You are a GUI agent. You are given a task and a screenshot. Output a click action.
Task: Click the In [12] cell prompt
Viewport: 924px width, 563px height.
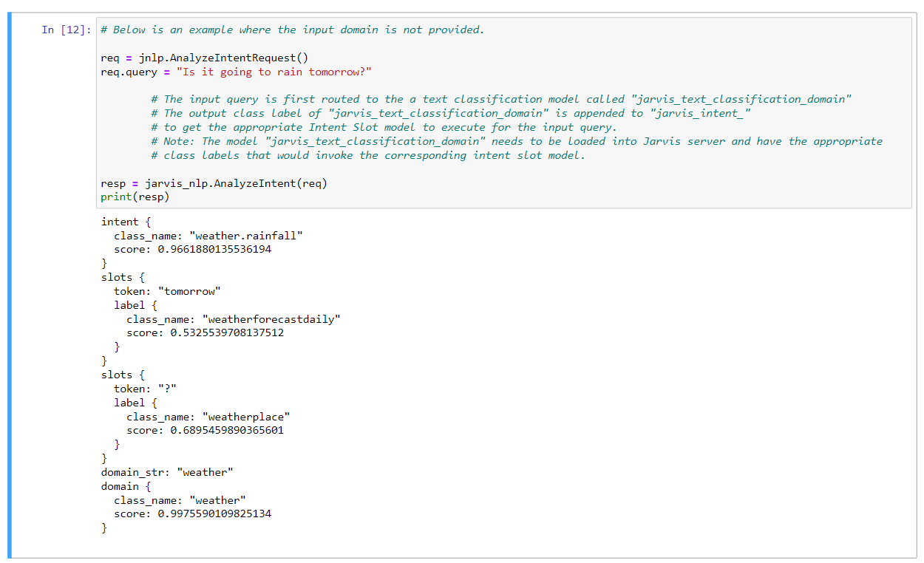coord(67,30)
